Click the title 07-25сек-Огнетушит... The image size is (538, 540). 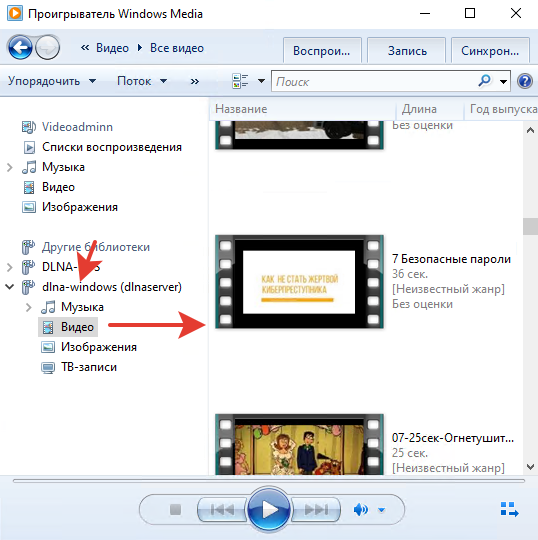tap(453, 438)
